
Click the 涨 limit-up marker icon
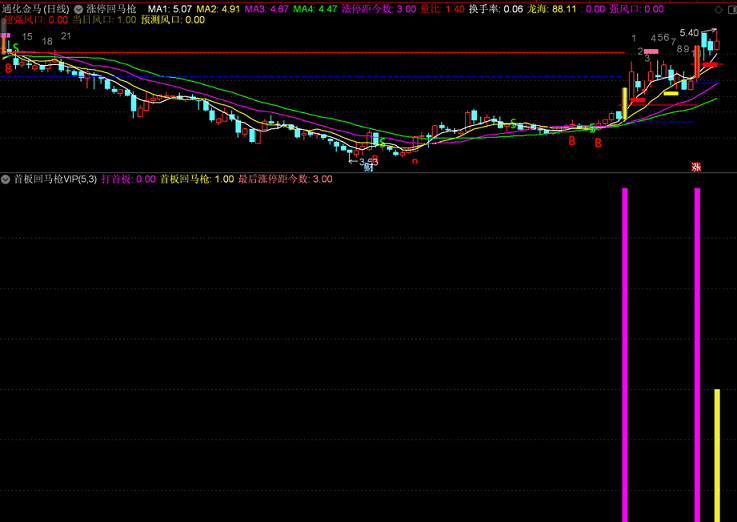click(696, 167)
